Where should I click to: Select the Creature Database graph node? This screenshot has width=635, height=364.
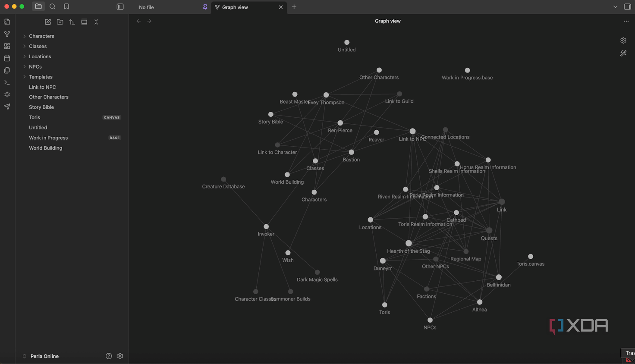coord(223,179)
